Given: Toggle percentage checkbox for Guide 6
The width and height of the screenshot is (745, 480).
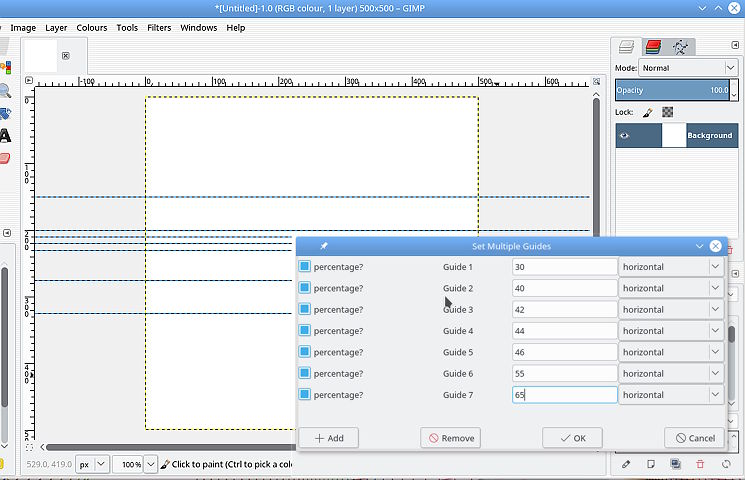Looking at the screenshot, I should point(305,373).
